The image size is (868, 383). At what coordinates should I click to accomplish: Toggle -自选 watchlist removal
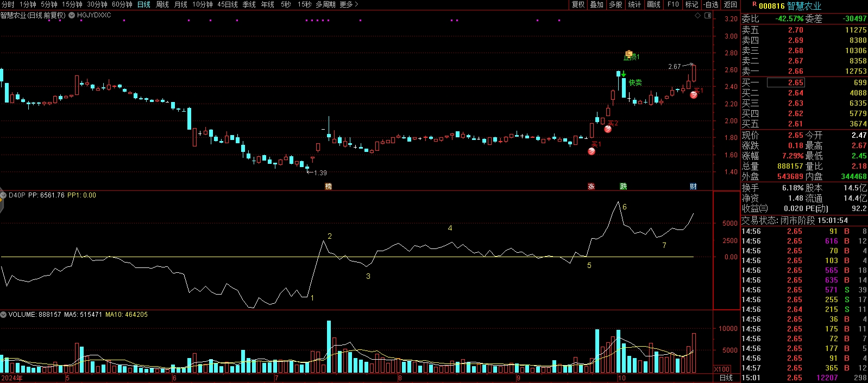(x=711, y=4)
